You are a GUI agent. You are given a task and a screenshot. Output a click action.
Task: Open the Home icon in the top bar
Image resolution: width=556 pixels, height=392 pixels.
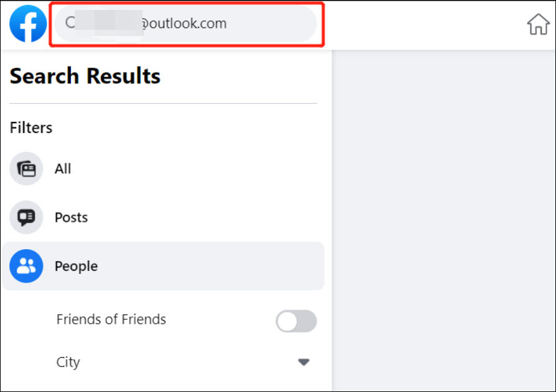tap(538, 24)
